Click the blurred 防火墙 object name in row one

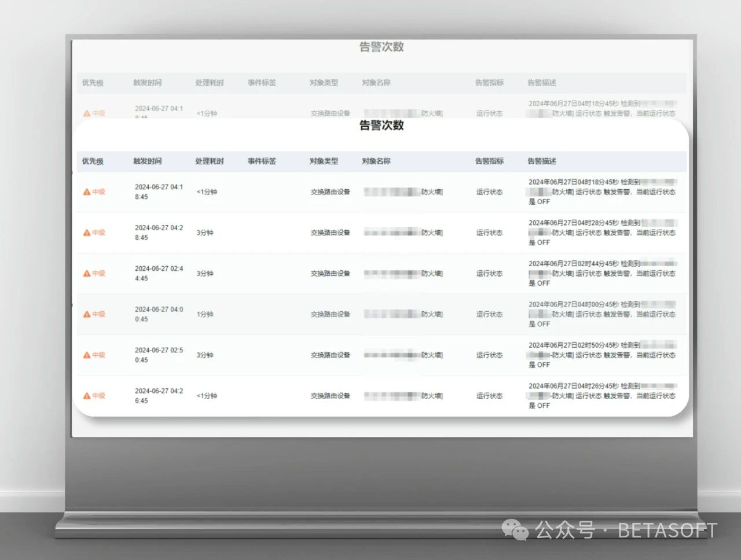(402, 191)
